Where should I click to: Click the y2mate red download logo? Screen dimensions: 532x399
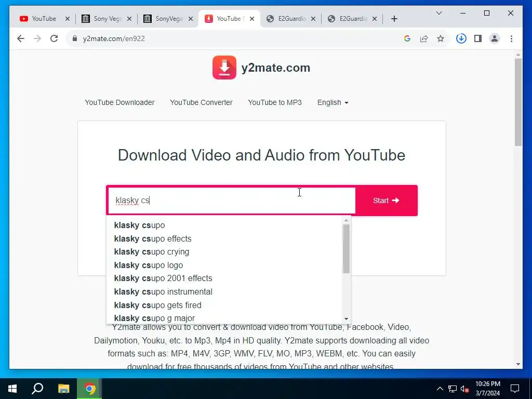pyautogui.click(x=224, y=68)
